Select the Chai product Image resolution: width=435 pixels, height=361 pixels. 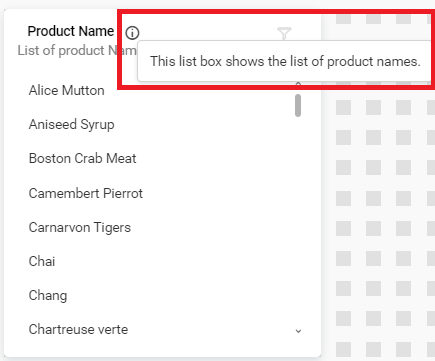pos(42,261)
